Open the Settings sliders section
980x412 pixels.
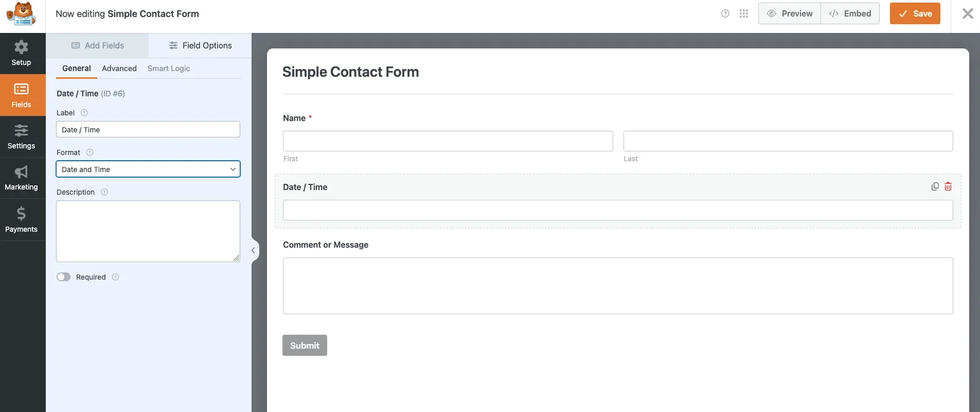point(21,137)
